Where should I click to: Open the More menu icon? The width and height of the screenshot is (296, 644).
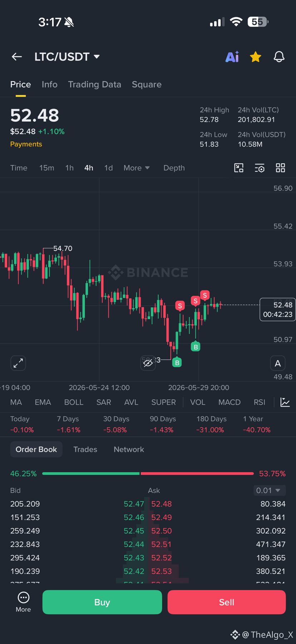[23, 602]
